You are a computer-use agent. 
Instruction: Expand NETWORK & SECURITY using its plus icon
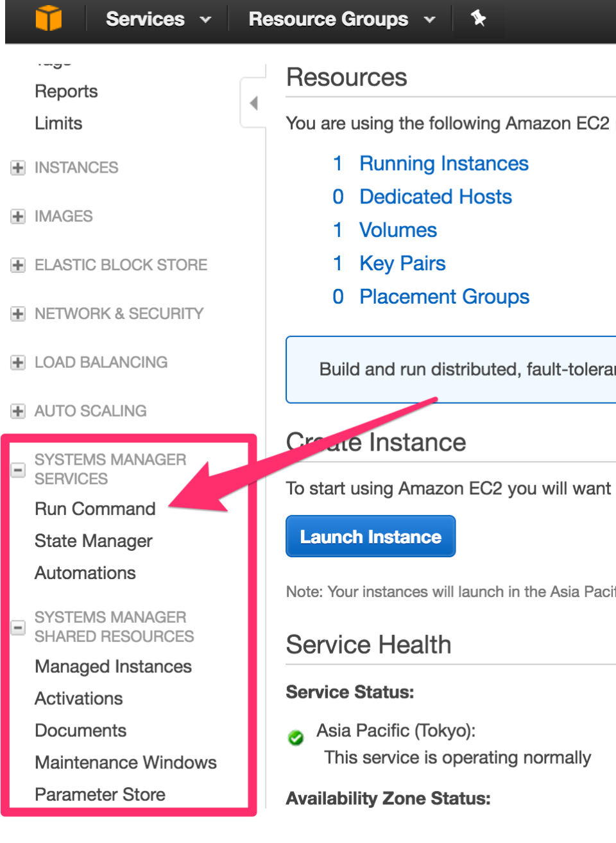[17, 313]
